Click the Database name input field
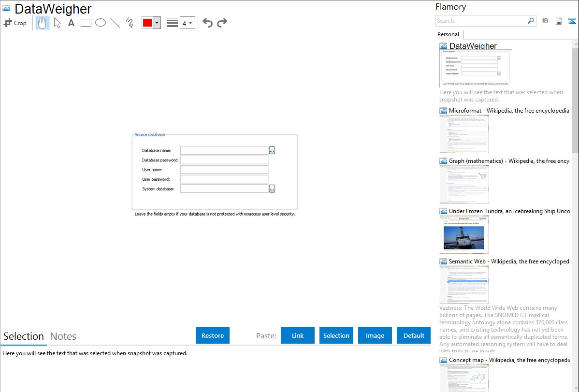 224,150
